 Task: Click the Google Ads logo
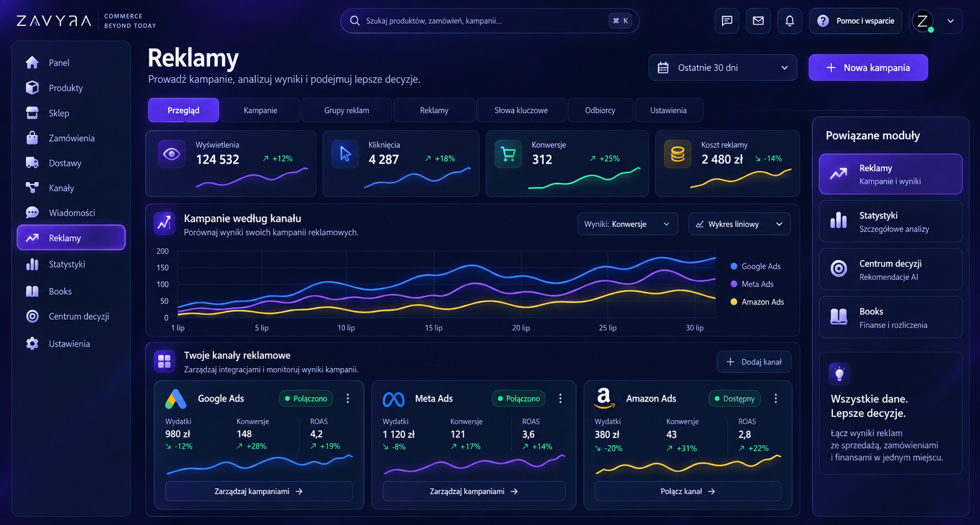click(x=176, y=399)
